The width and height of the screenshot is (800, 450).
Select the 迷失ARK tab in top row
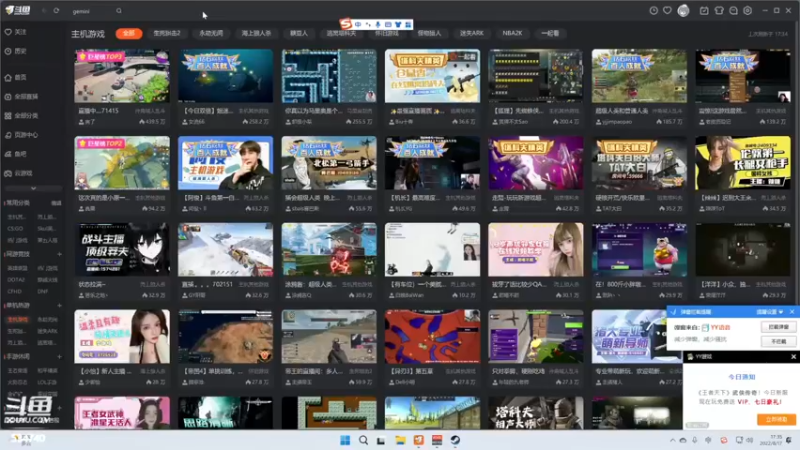point(471,34)
